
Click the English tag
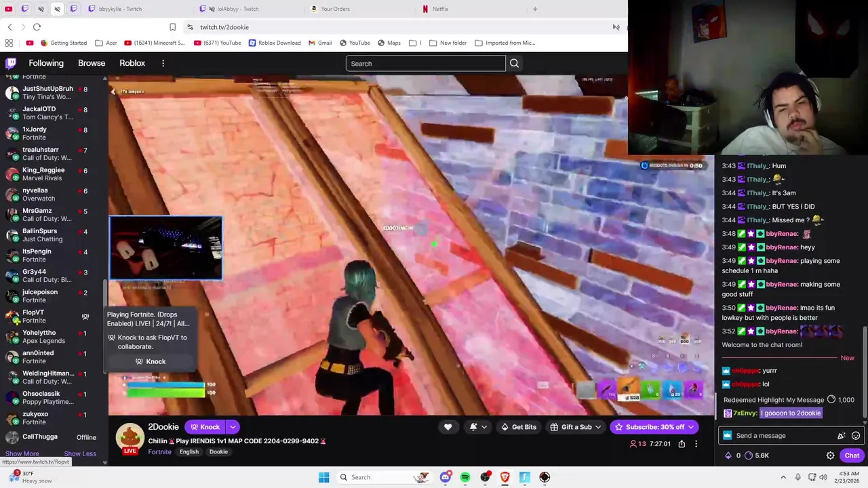pos(189,452)
